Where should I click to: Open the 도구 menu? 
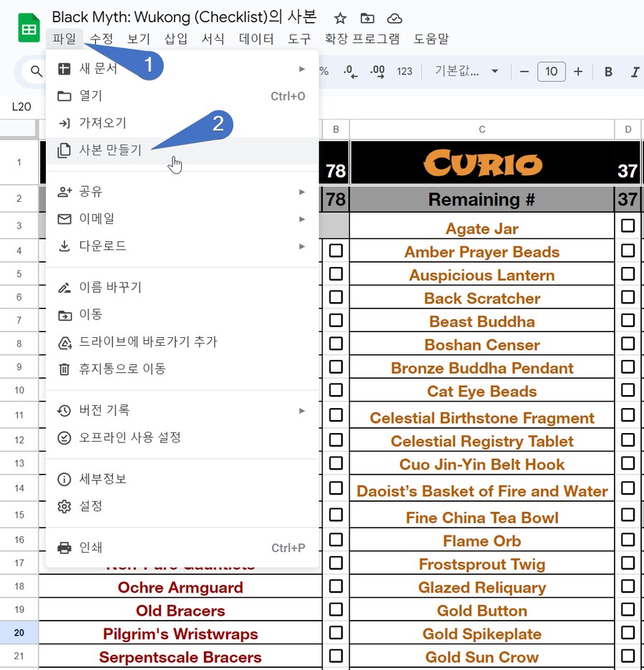click(299, 39)
